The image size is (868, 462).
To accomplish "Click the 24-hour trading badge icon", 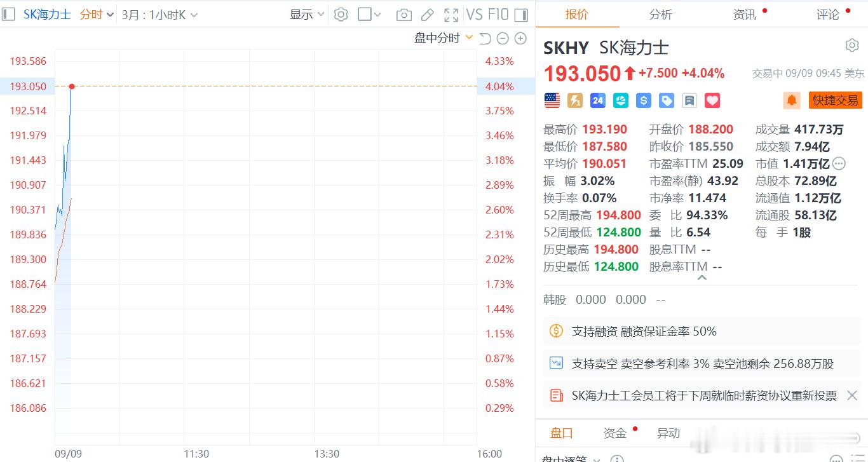I will [x=598, y=100].
